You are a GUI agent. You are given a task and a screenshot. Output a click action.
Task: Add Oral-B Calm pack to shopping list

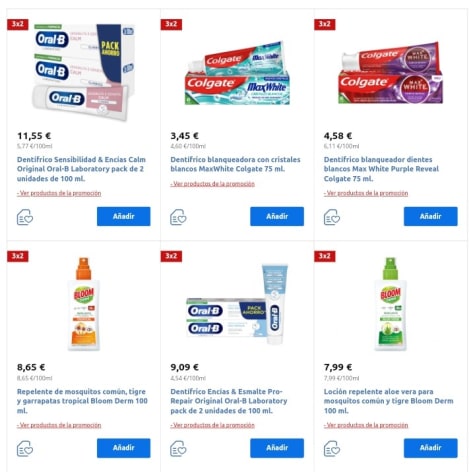pyautogui.click(x=25, y=217)
